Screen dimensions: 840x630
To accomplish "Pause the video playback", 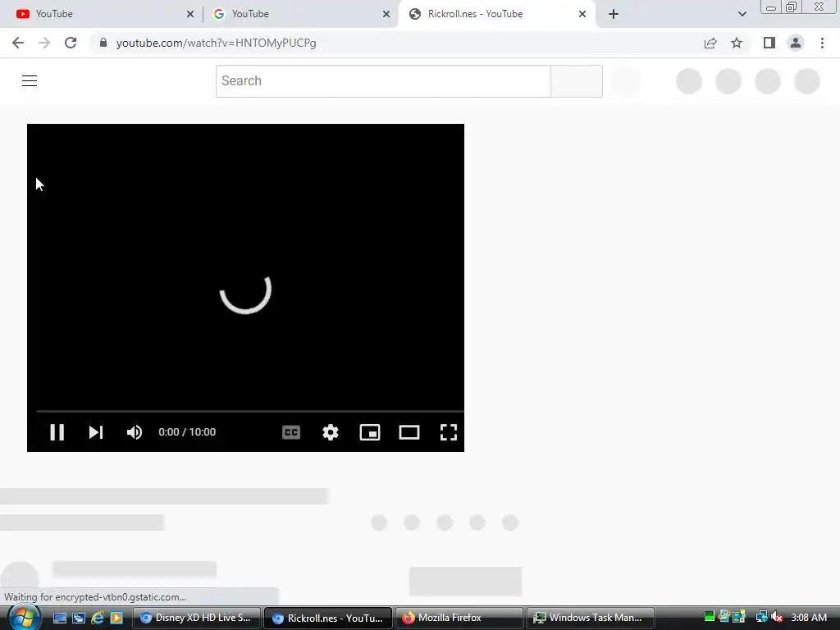I will [x=57, y=432].
